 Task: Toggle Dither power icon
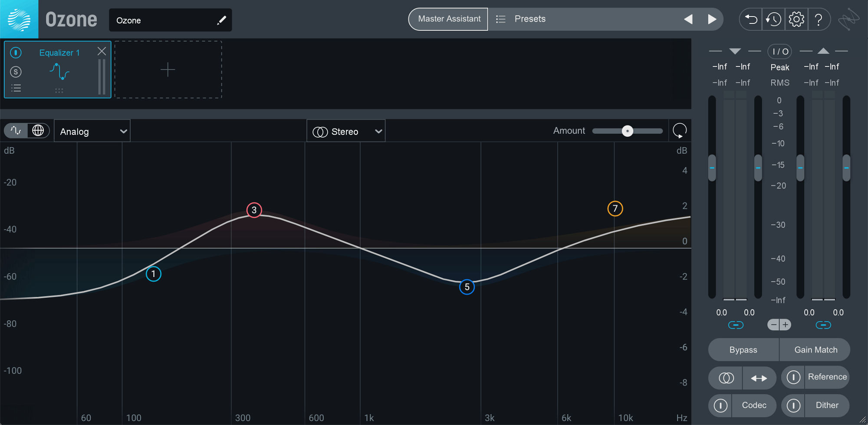(x=793, y=405)
